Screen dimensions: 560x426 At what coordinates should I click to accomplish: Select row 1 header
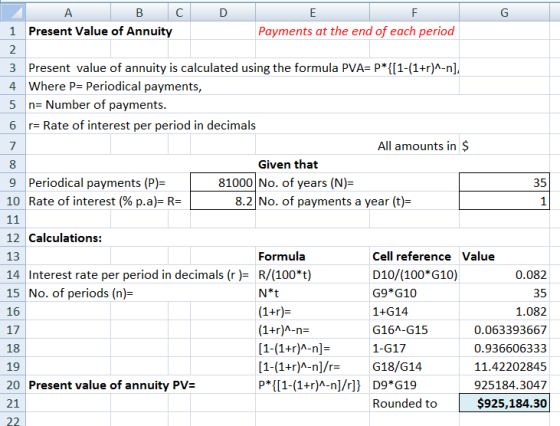13,31
